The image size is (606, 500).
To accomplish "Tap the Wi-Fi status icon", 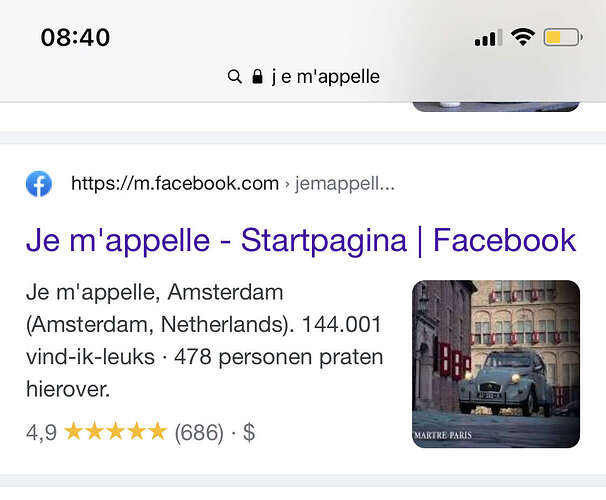I will coord(523,37).
